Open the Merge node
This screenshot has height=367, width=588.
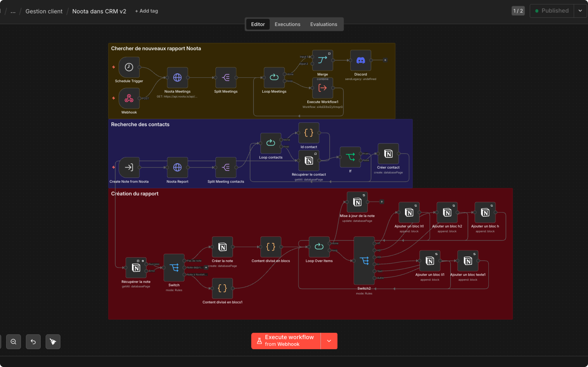pos(322,60)
